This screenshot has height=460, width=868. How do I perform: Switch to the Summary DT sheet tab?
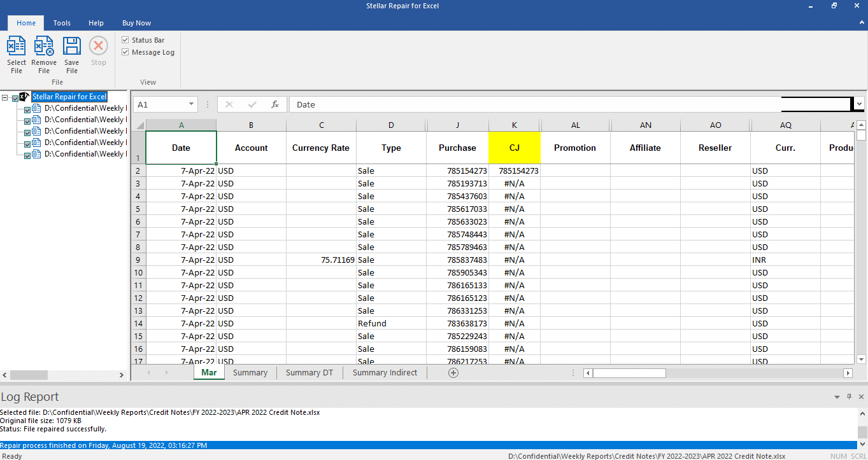click(x=309, y=373)
